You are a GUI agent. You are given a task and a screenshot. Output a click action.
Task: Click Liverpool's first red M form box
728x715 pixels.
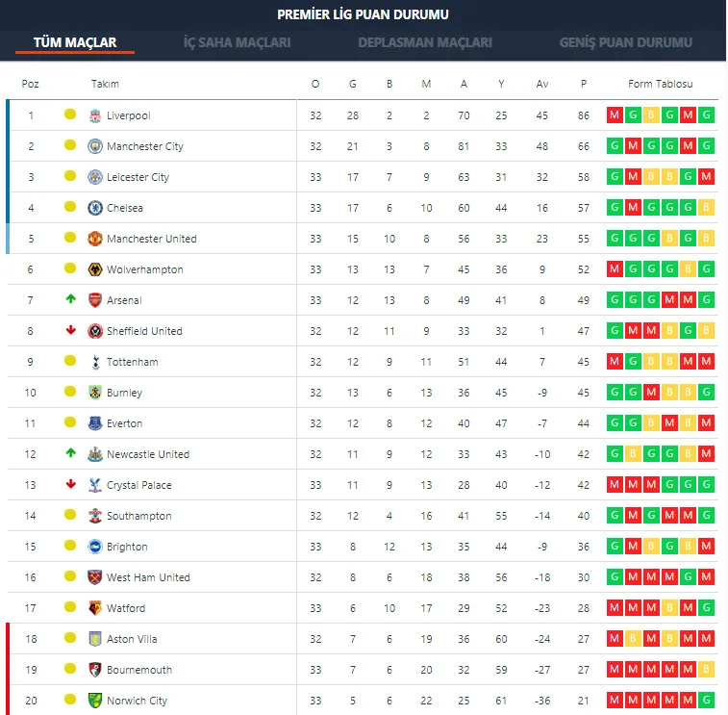click(x=615, y=115)
